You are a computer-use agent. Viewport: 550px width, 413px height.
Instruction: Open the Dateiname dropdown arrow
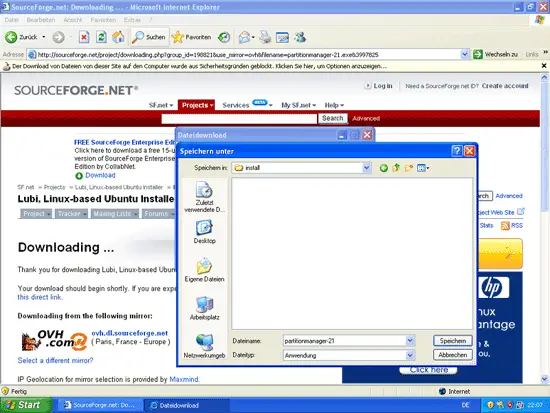coord(410,340)
